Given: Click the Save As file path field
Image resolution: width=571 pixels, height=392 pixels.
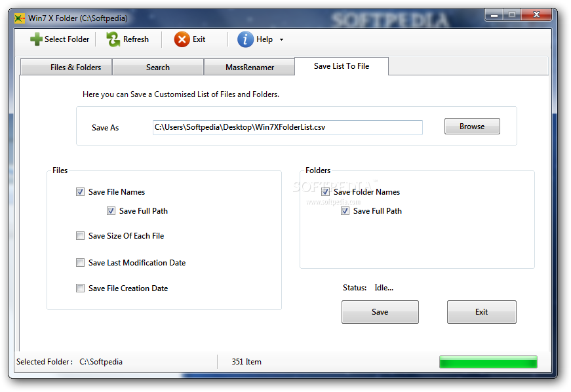Looking at the screenshot, I should (x=288, y=127).
